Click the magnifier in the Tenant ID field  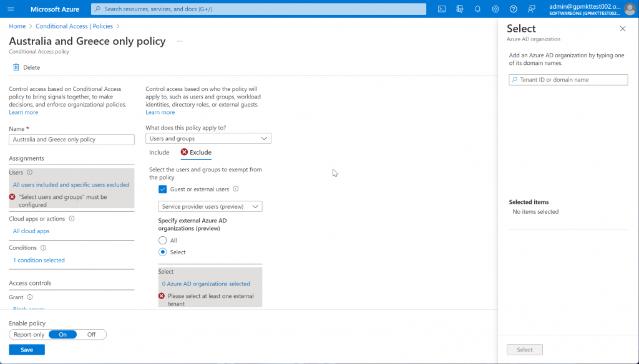pos(515,80)
